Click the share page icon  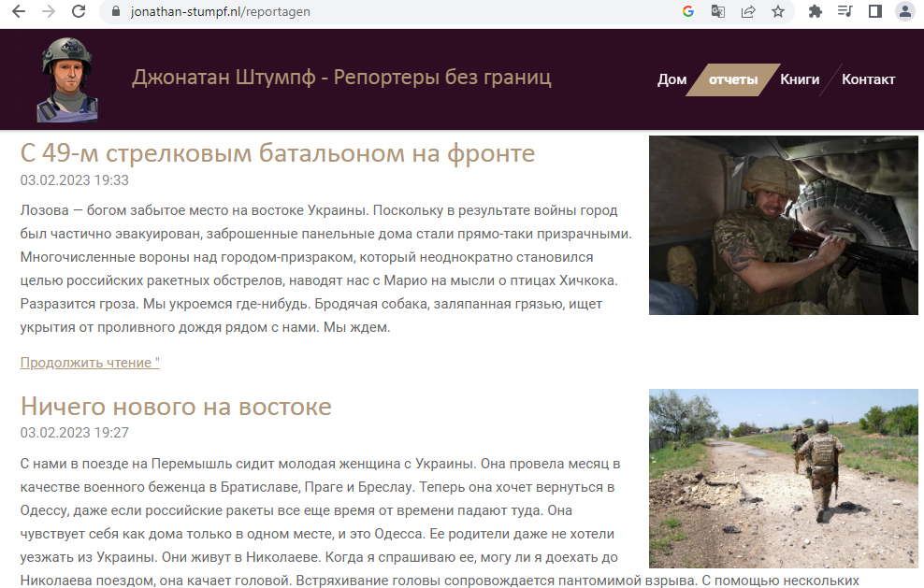(x=748, y=11)
